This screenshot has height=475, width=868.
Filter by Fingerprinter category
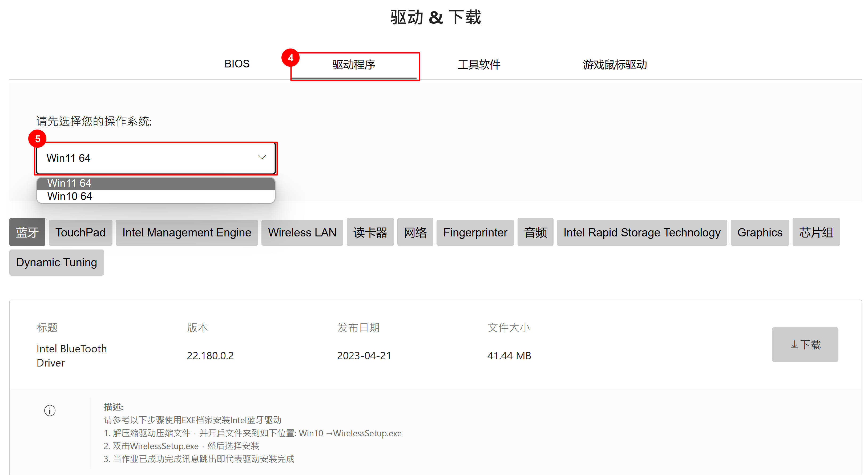(475, 232)
